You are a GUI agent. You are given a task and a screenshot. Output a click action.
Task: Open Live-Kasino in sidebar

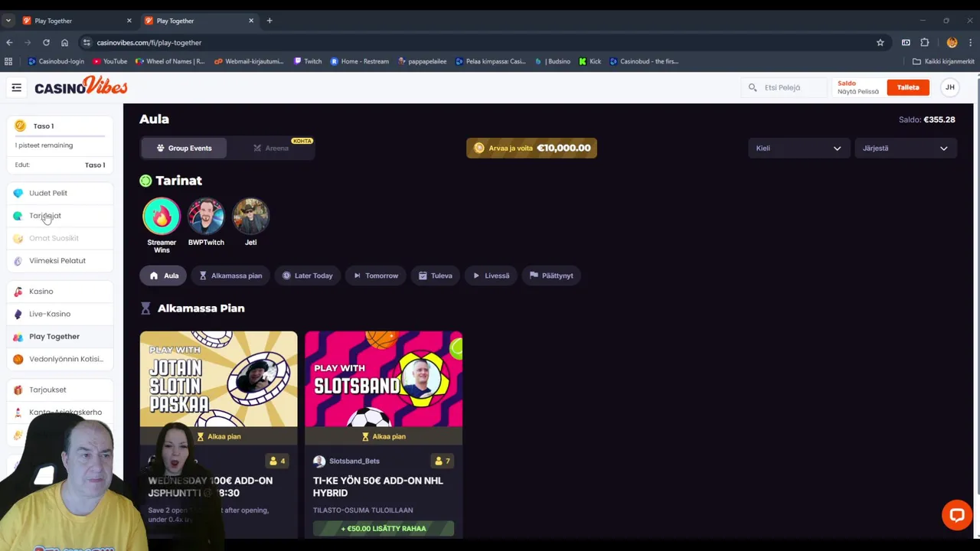coord(60,314)
